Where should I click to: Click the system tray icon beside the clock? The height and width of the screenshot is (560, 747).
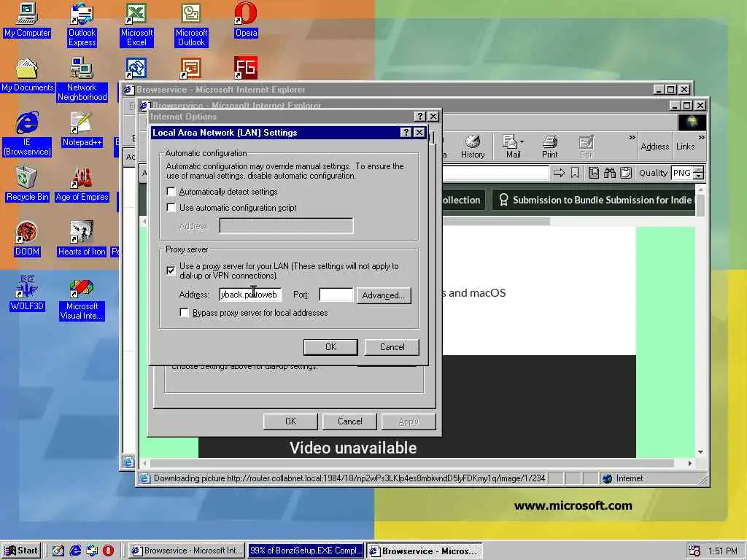tap(694, 551)
